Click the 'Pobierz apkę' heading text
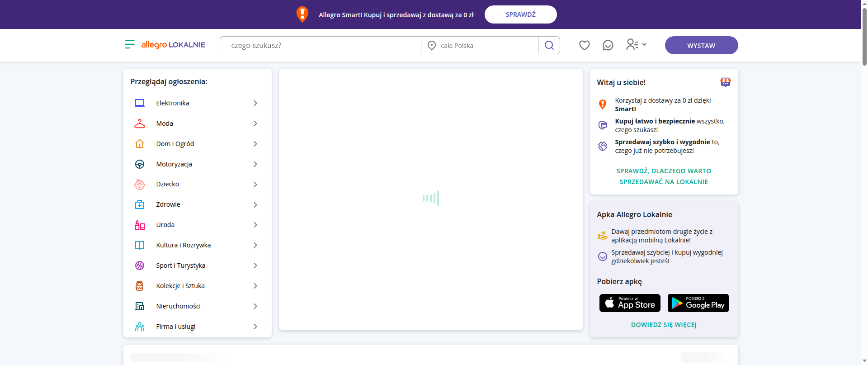Viewport: 868px width, 365px height. 619,281
